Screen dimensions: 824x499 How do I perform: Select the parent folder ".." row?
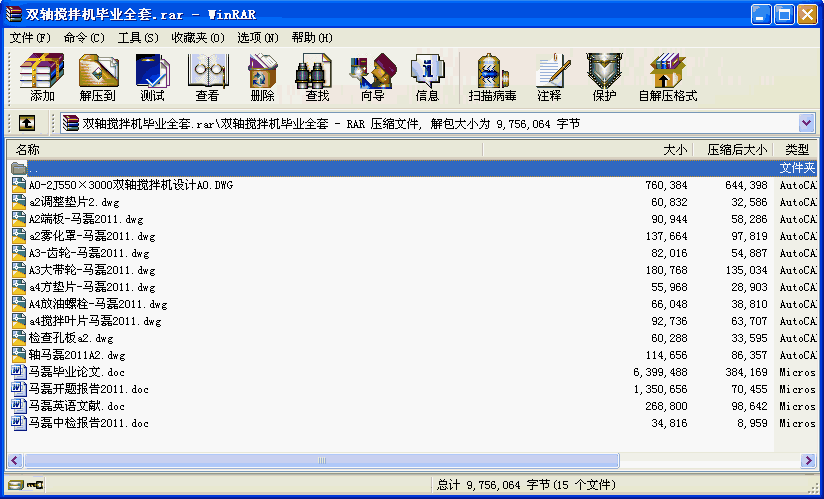click(412, 168)
